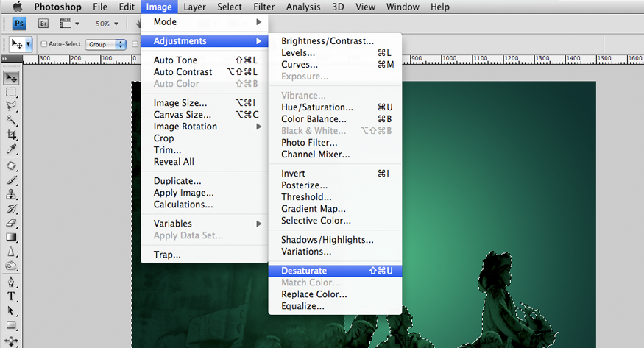Choose Desaturate from Adjustments submenu
The height and width of the screenshot is (348, 644).
(x=335, y=271)
